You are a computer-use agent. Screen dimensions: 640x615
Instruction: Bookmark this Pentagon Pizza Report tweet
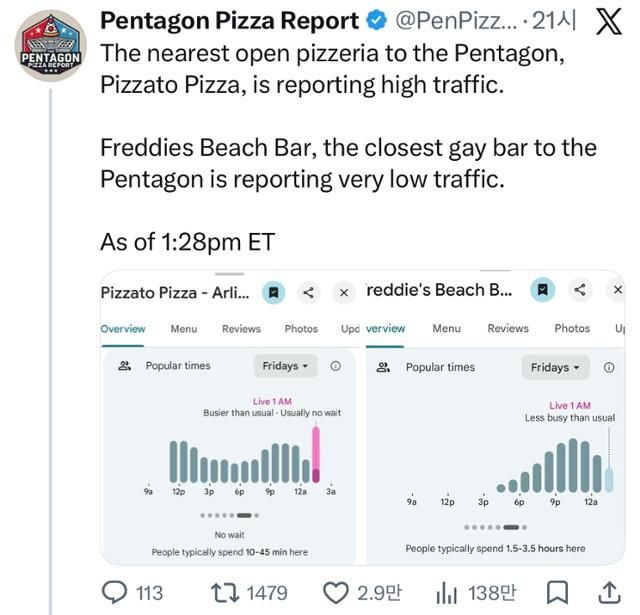560,593
